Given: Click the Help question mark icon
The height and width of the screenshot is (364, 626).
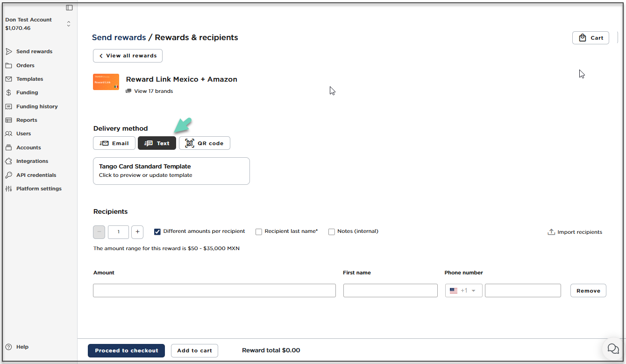Looking at the screenshot, I should point(8,347).
